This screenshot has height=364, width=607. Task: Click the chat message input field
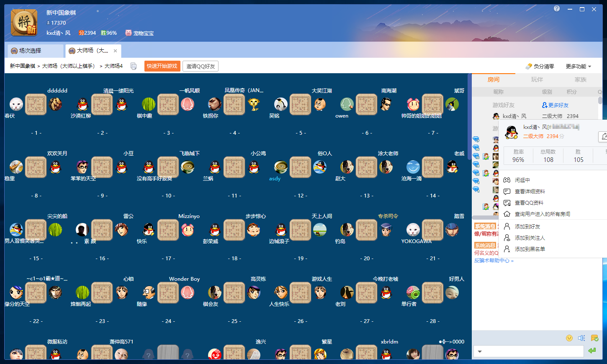(x=528, y=351)
